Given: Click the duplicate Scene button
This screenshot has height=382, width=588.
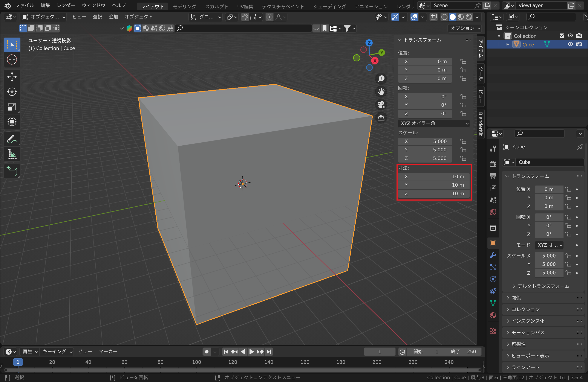Looking at the screenshot, I should tap(487, 5).
